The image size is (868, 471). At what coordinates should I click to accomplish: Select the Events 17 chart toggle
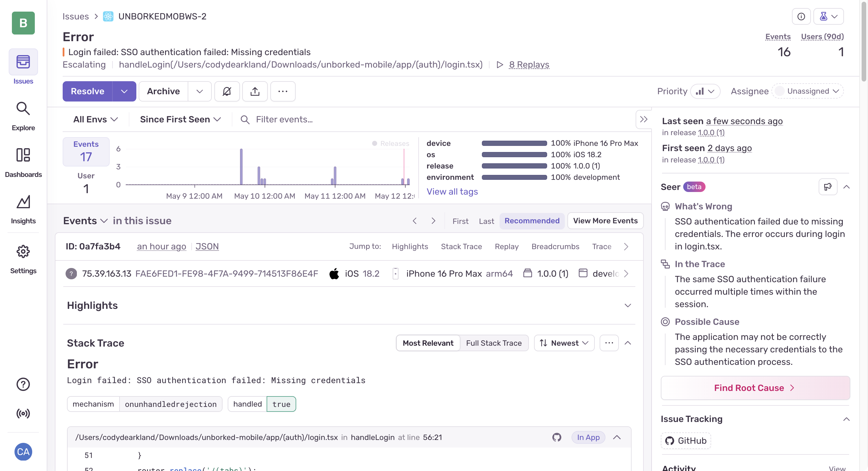point(86,152)
